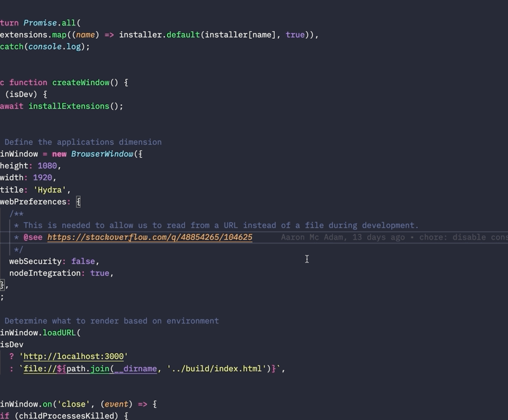Click the closing bracket of webPreferences block
The width and height of the screenshot is (508, 420).
pyautogui.click(x=3, y=285)
